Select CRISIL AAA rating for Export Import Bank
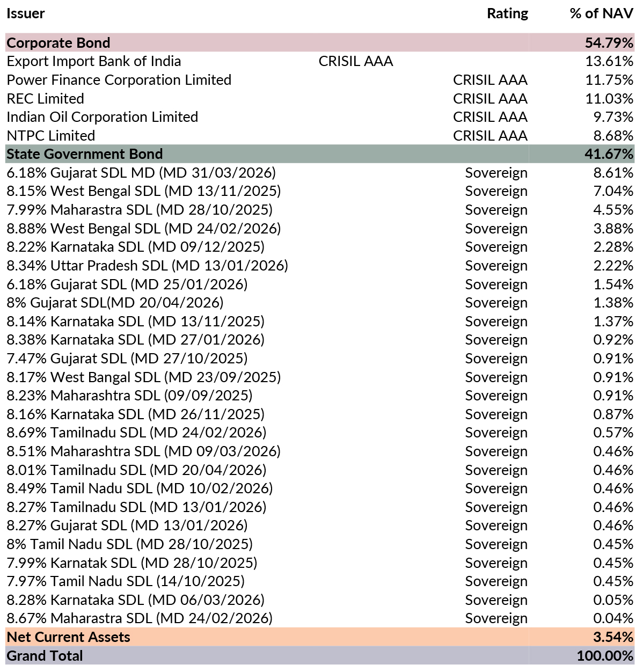 click(355, 62)
